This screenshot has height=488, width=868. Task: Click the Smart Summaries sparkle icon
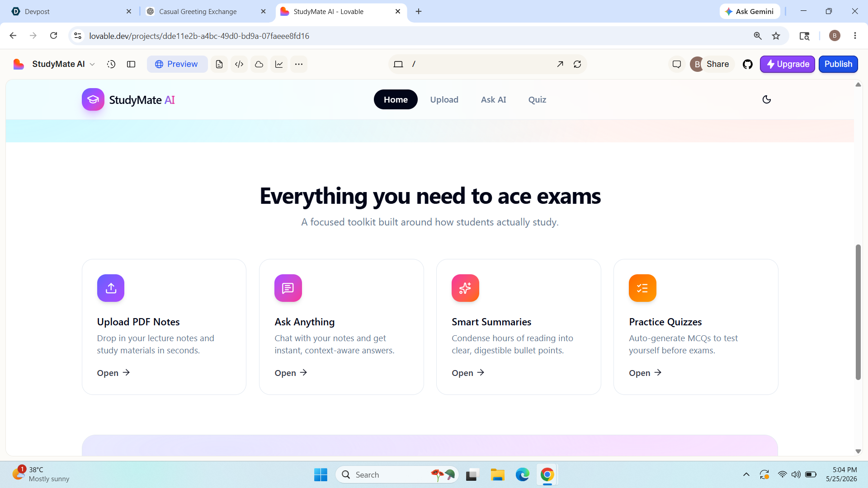coord(465,288)
